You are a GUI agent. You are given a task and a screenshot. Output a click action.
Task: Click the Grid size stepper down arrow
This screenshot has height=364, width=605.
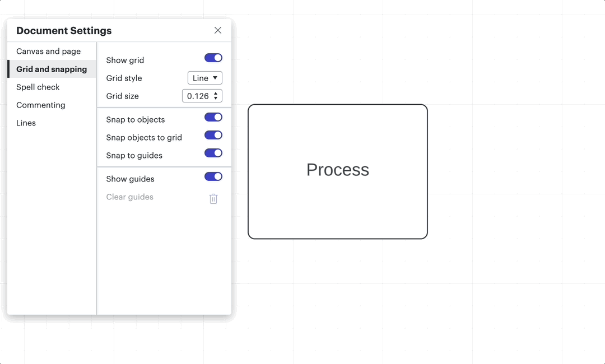pyautogui.click(x=216, y=99)
